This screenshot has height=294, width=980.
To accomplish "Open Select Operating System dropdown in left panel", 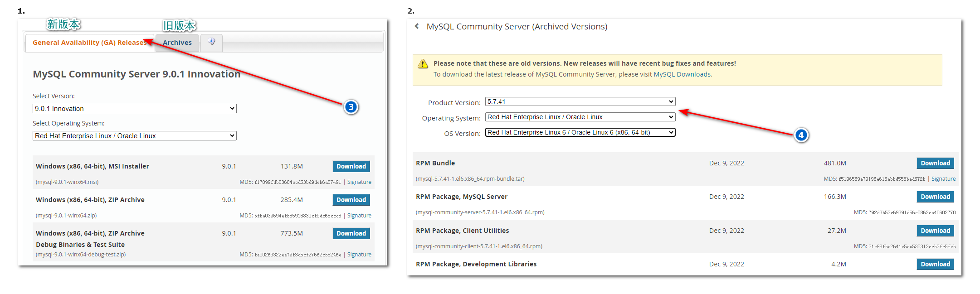I will 135,136.
